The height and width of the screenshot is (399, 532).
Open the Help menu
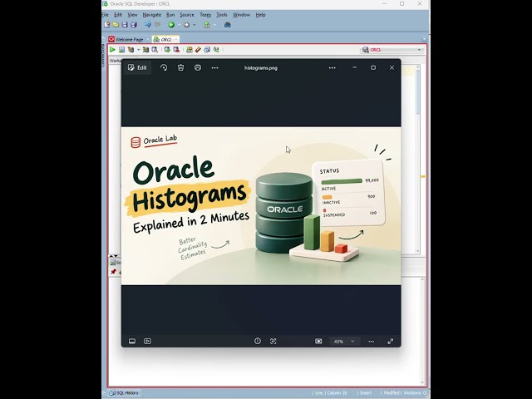260,15
